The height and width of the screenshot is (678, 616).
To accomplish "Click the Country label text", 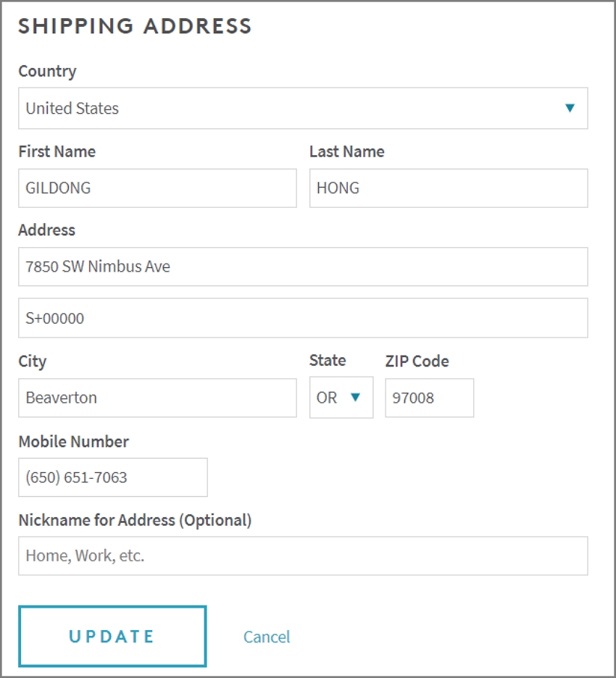I will tap(47, 71).
